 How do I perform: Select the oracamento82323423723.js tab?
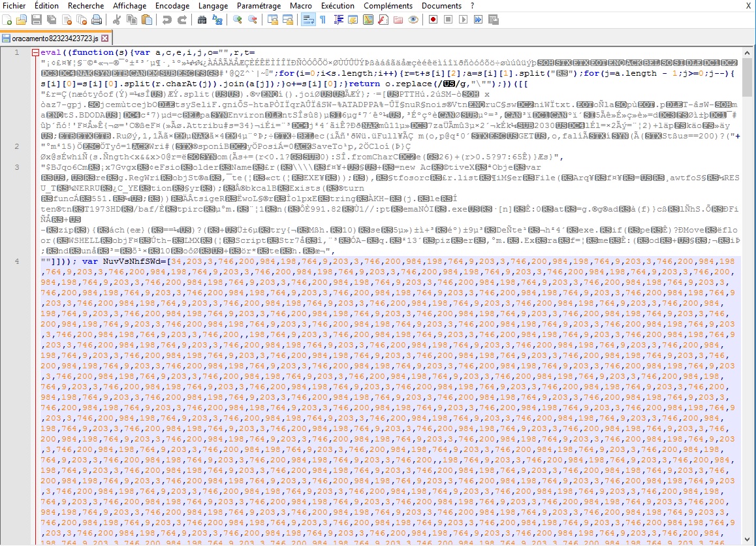pos(55,38)
